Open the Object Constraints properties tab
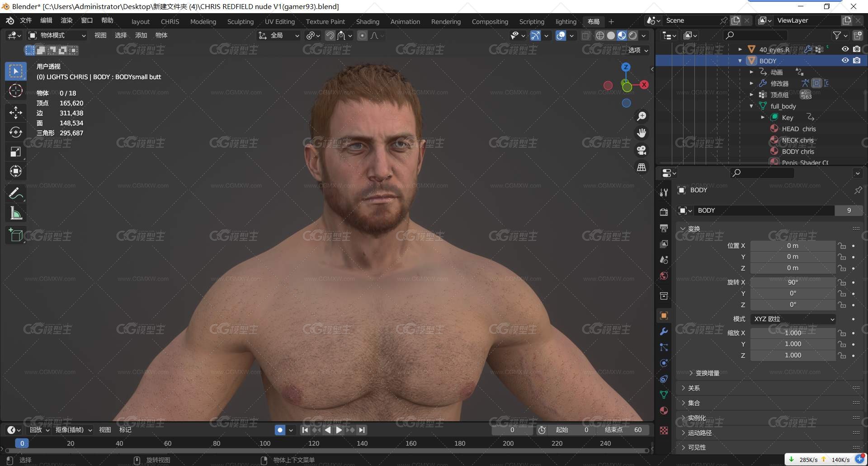 pyautogui.click(x=664, y=379)
